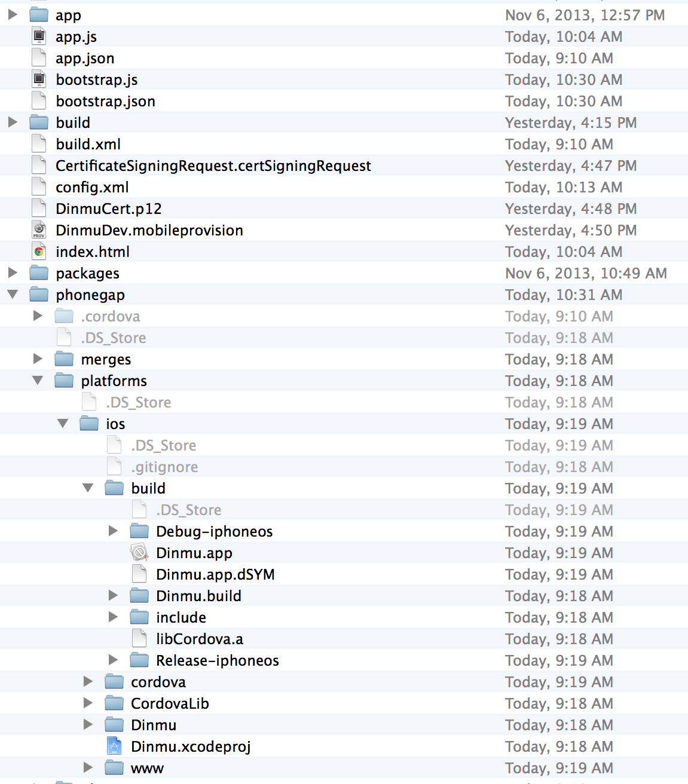688x784 pixels.
Task: Select the packages folder icon
Action: pos(39,273)
